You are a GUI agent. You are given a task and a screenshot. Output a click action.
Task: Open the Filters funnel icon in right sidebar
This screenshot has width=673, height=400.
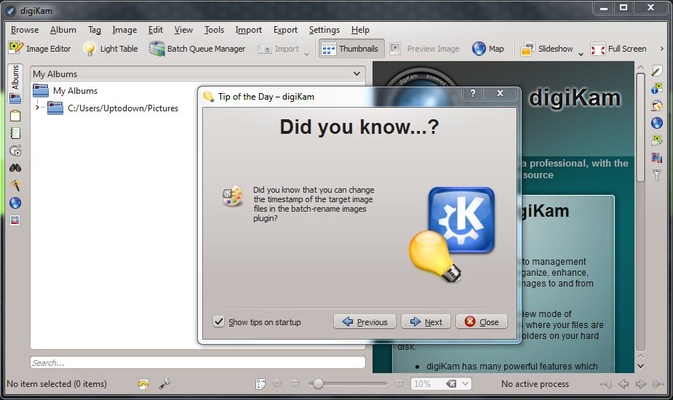[657, 175]
